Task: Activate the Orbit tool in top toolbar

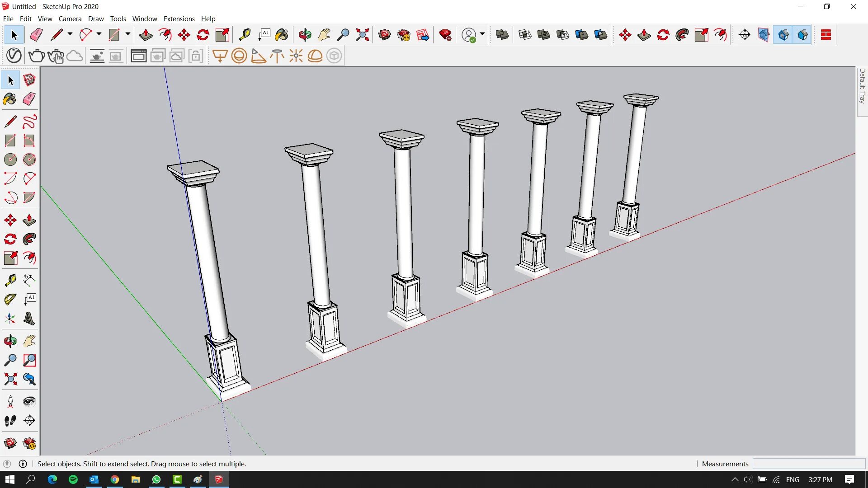Action: click(x=305, y=35)
